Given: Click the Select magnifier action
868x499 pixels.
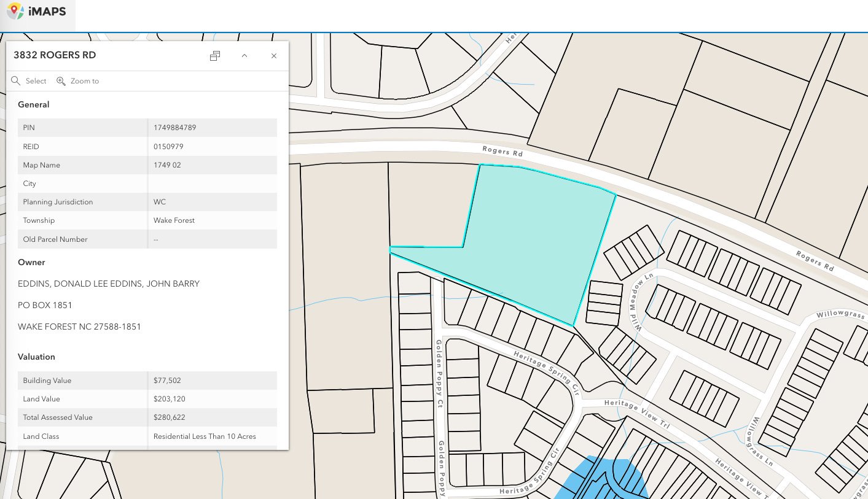Looking at the screenshot, I should coord(29,81).
